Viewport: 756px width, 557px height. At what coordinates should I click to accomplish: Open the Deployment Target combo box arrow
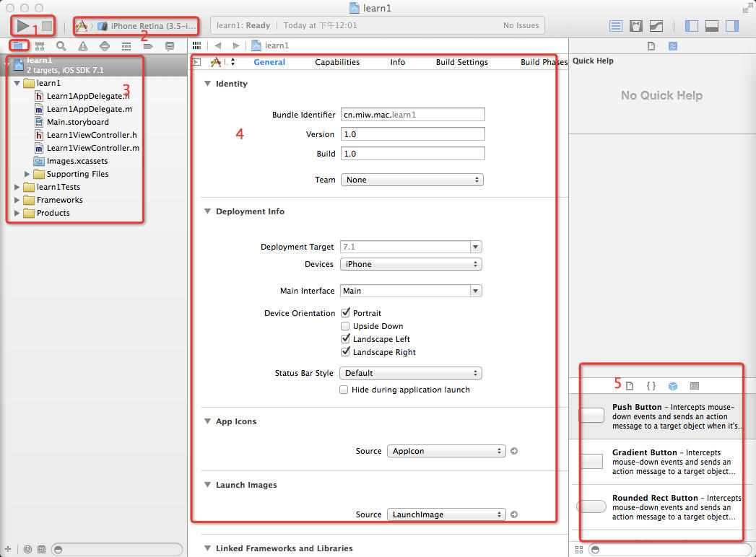click(476, 247)
